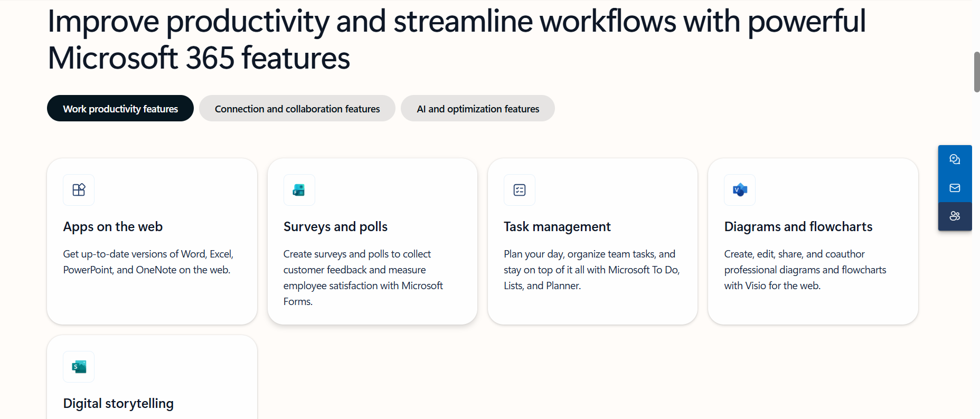Click the Sway icon on Digital storytelling card

tap(79, 367)
